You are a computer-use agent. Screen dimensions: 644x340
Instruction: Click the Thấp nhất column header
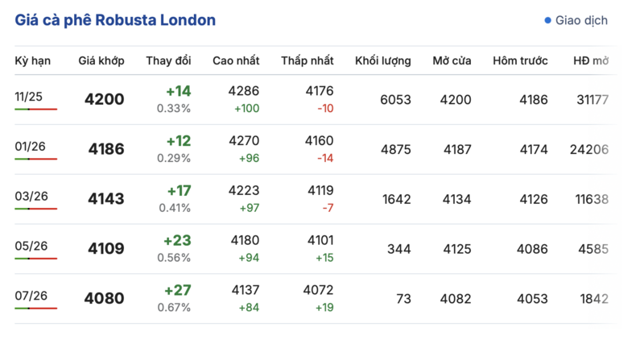(x=307, y=61)
